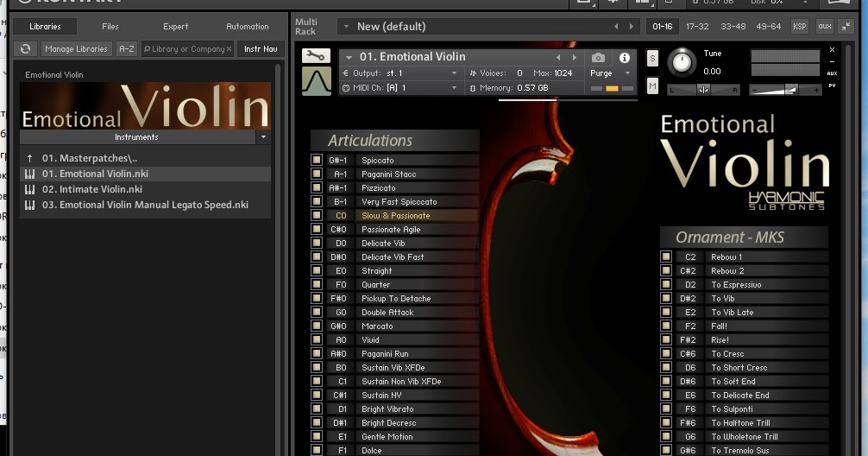
Task: Select 03. Emotional Violin Manual Legato Speed.nki
Action: pos(145,205)
